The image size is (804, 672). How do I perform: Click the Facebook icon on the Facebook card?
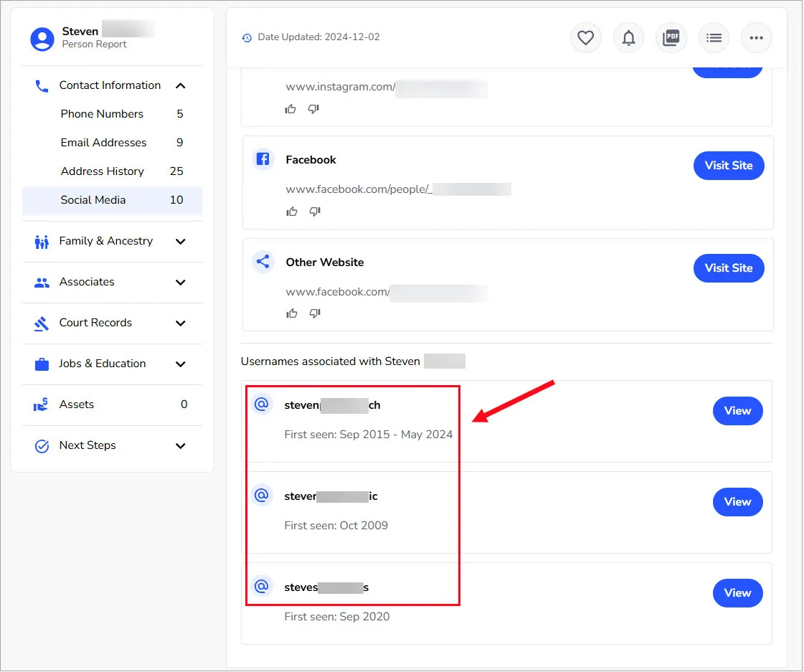point(263,159)
